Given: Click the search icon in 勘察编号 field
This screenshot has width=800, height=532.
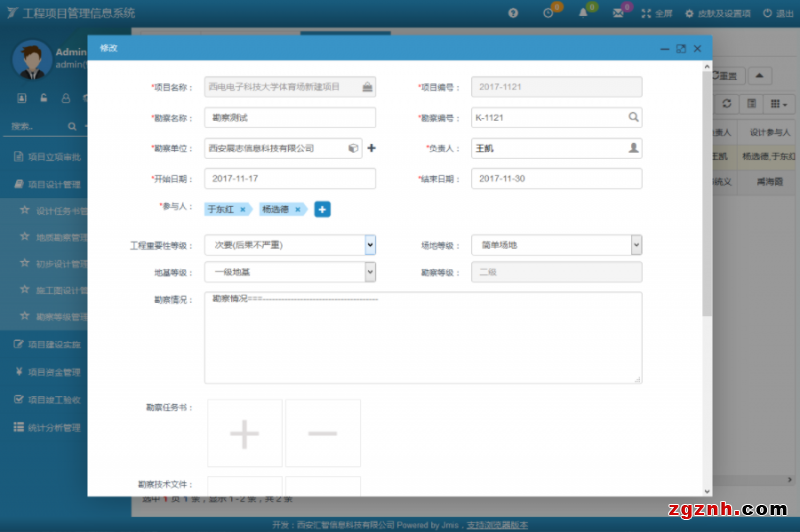Looking at the screenshot, I should tap(633, 117).
